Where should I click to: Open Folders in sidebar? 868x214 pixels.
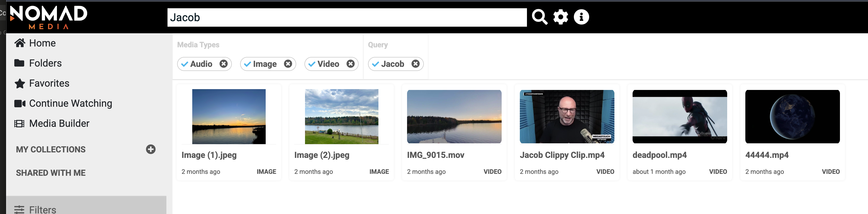(x=45, y=63)
